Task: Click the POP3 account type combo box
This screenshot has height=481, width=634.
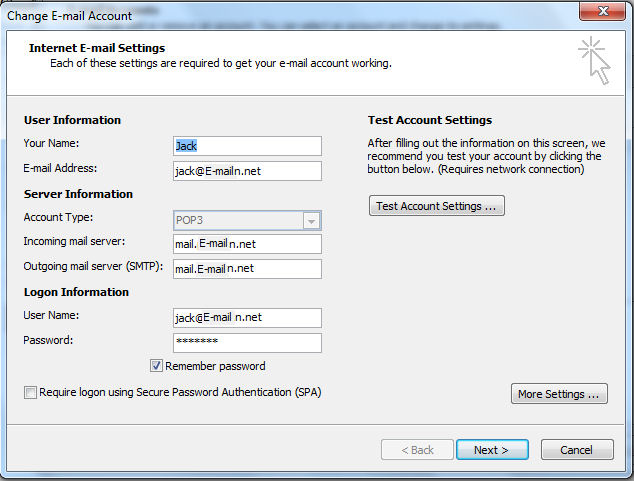Action: click(x=247, y=220)
